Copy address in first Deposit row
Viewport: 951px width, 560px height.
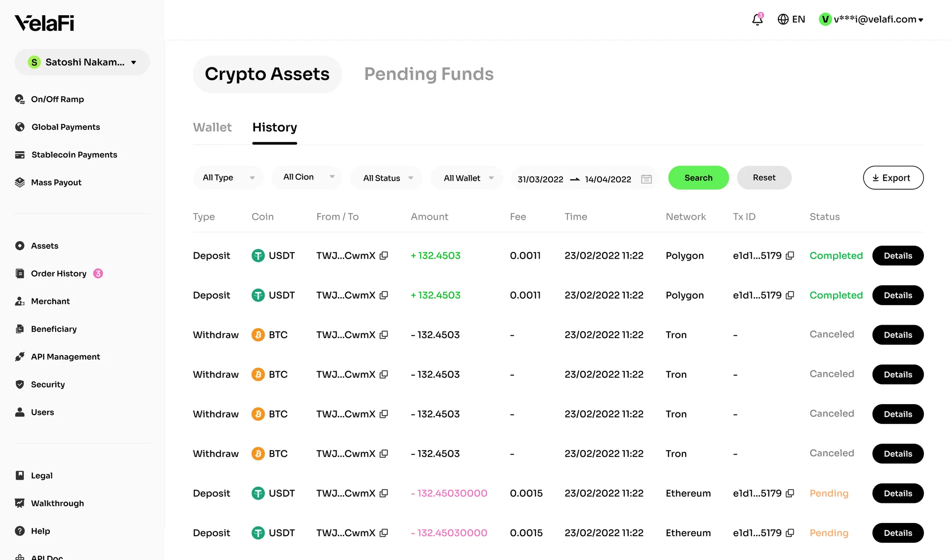[384, 256]
